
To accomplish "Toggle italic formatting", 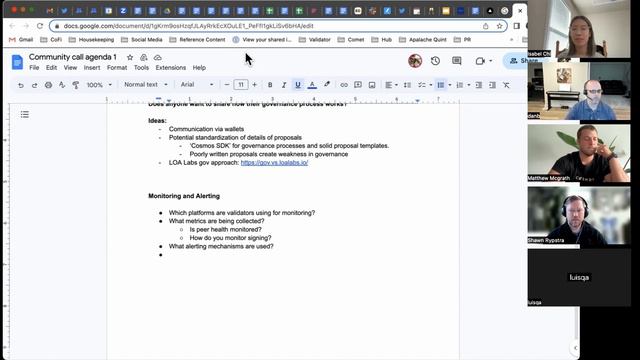I will click(284, 85).
